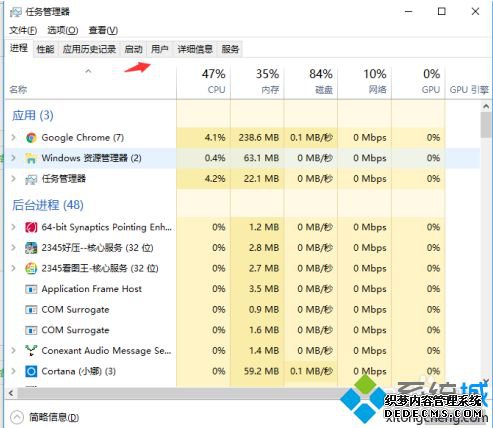Collapse to 简略信息 view
Screen dimensions: 493x428
pos(45,417)
